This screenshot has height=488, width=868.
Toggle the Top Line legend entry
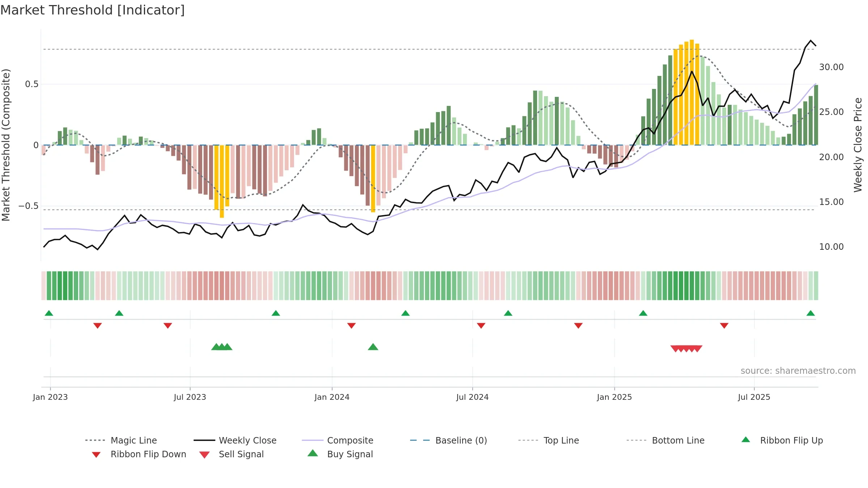[x=548, y=440]
